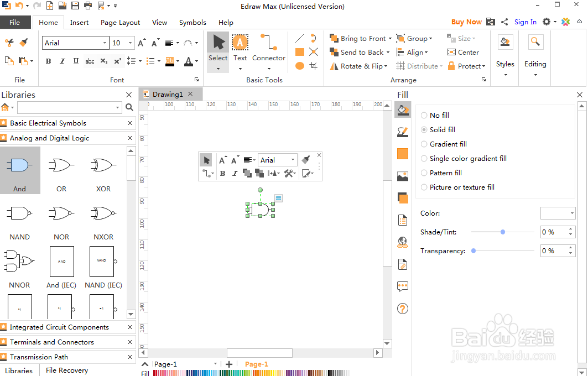This screenshot has width=588, height=376.
Task: Open the comments side panel icon
Action: pos(402,287)
